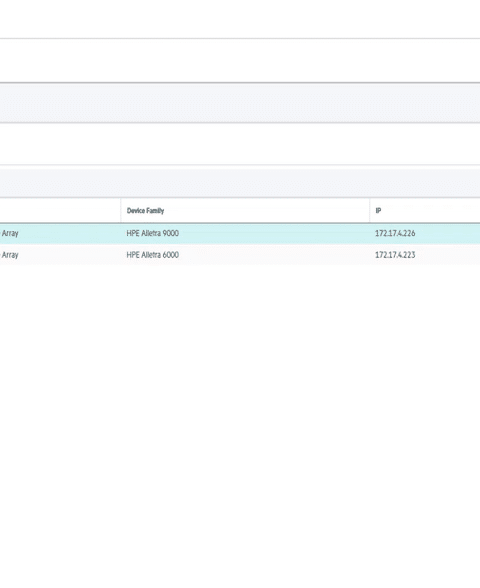Image resolution: width=480 pixels, height=588 pixels.
Task: Sort by the IP column header
Action: tap(378, 210)
